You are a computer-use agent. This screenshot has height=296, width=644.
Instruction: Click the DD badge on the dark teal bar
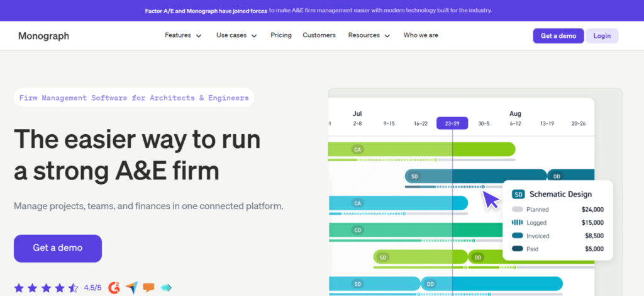point(557,176)
